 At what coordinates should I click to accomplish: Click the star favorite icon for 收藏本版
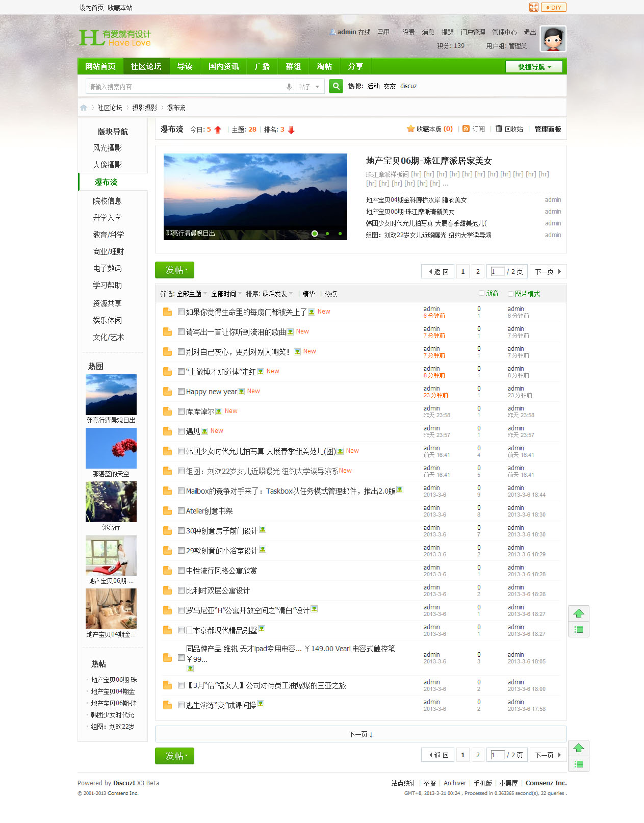[410, 129]
